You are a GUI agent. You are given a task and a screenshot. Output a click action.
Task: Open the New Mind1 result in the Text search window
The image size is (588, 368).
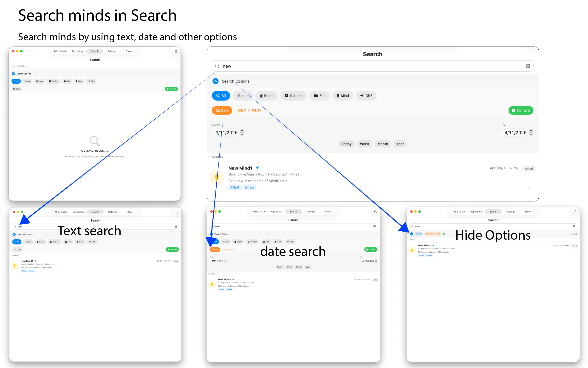pyautogui.click(x=95, y=266)
